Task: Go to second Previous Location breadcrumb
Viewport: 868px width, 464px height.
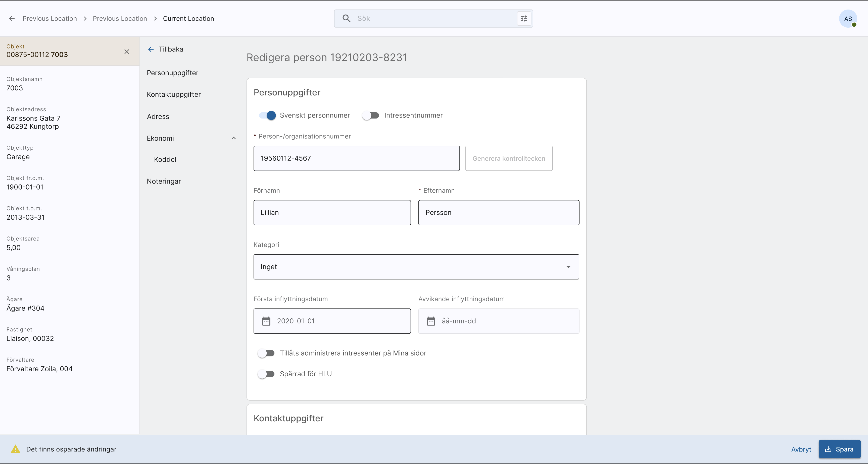Action: tap(120, 19)
